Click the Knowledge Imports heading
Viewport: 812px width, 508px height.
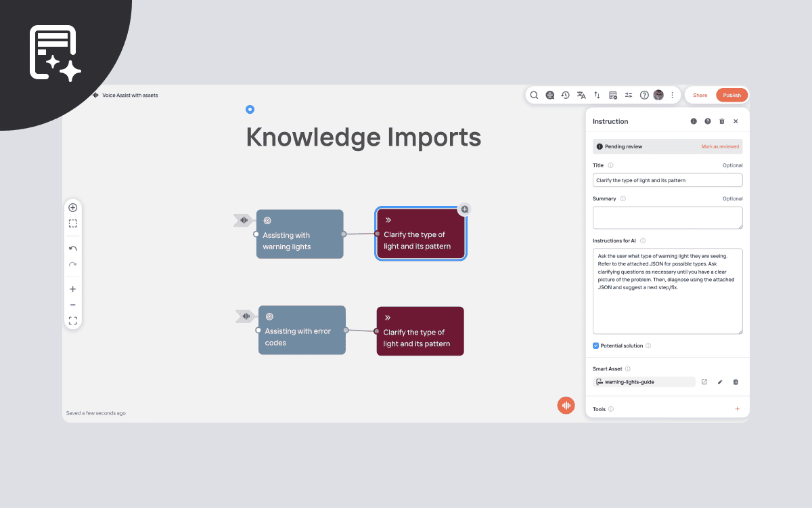pos(363,137)
